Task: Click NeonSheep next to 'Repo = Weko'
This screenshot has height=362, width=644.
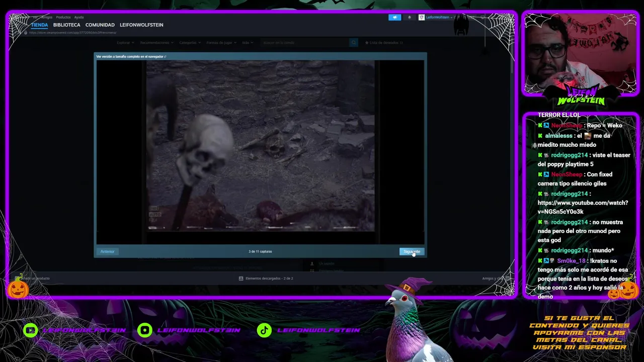Action: [567, 126]
